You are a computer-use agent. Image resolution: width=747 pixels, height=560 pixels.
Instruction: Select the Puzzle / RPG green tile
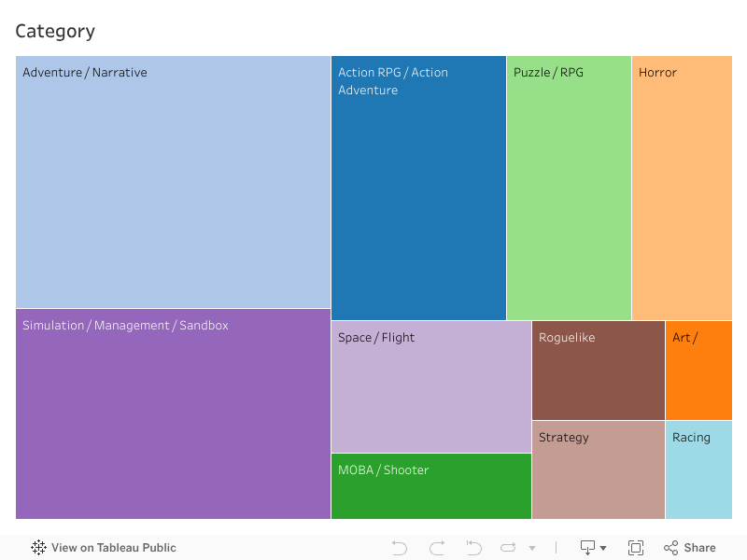point(569,188)
